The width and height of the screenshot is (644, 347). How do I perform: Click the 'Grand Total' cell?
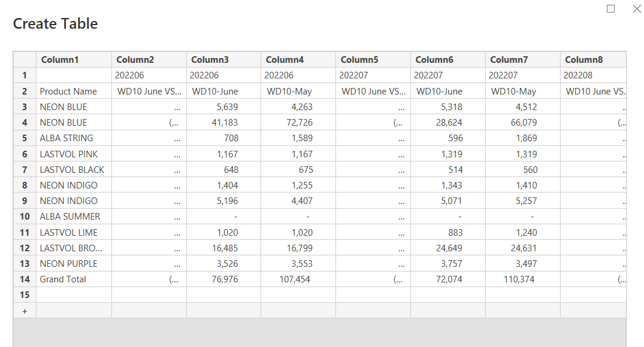(x=74, y=279)
